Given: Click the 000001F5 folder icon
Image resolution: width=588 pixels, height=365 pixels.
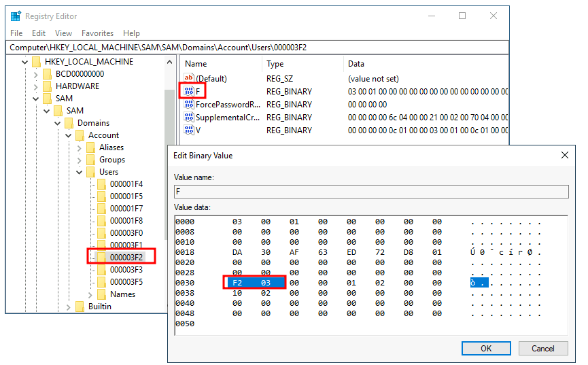Looking at the screenshot, I should click(101, 196).
